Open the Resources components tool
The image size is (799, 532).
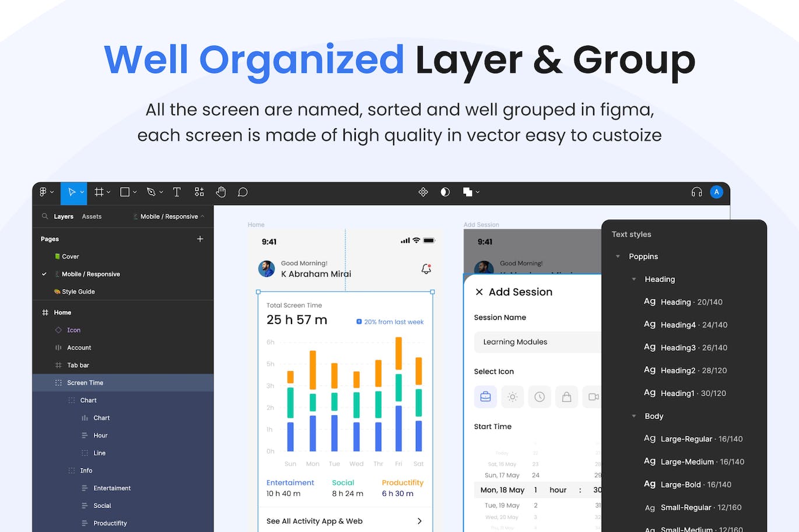[x=199, y=192]
